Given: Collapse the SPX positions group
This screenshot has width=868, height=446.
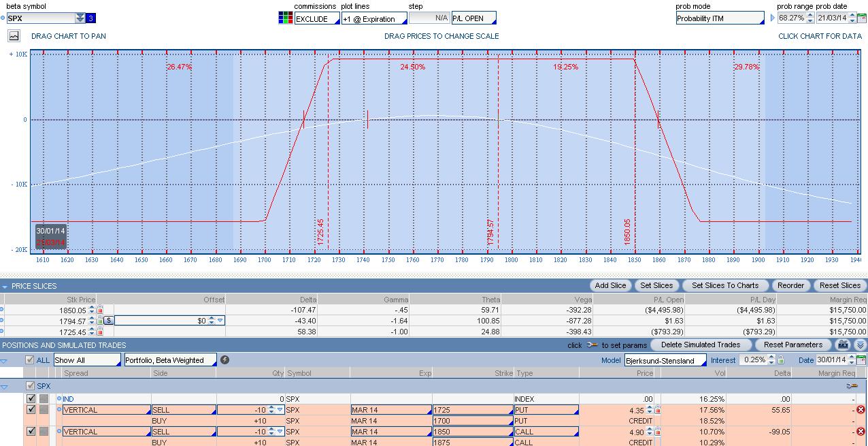Looking at the screenshot, I should click(5, 387).
